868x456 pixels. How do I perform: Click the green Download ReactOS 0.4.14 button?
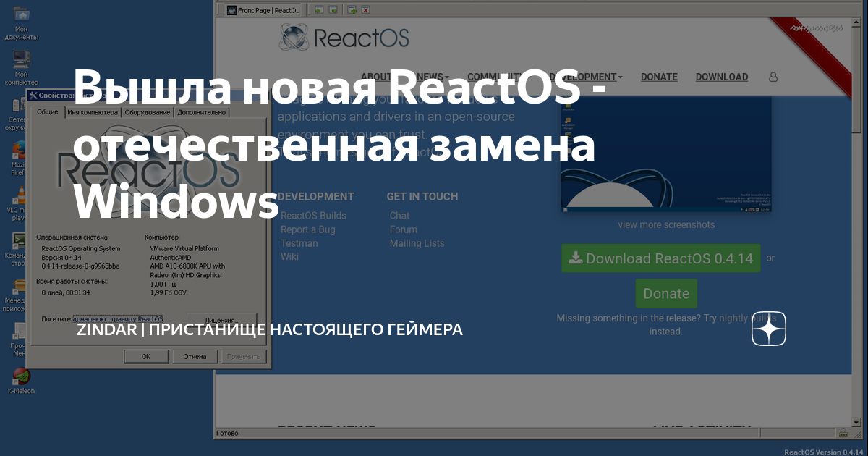(661, 258)
